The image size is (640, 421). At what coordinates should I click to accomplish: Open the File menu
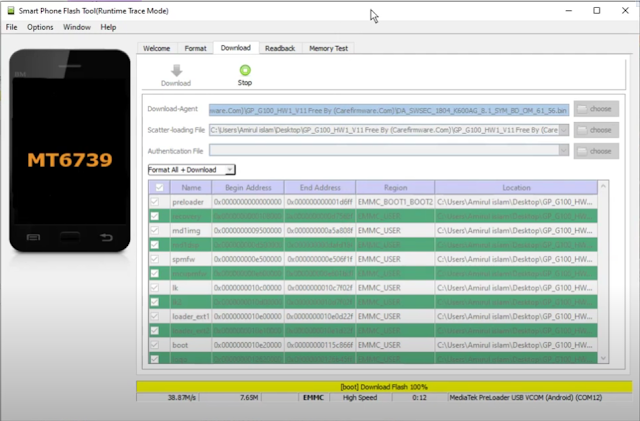click(x=11, y=27)
